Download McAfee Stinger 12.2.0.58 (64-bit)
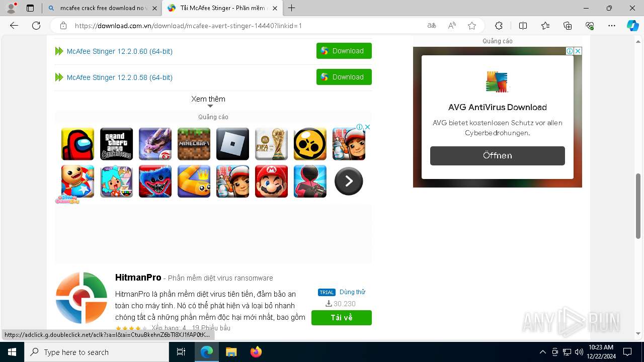Image resolution: width=644 pixels, height=362 pixels. [x=344, y=77]
